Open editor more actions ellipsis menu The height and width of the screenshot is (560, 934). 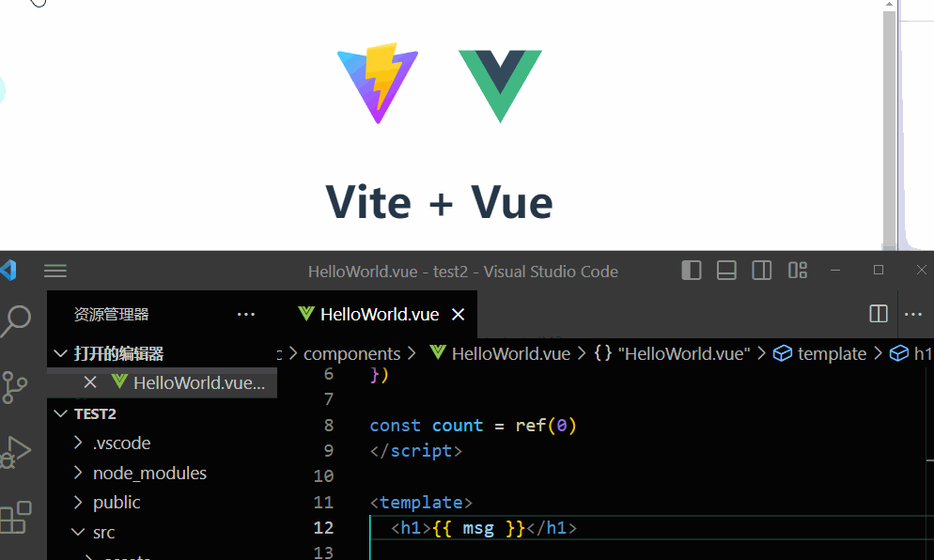pos(913,314)
